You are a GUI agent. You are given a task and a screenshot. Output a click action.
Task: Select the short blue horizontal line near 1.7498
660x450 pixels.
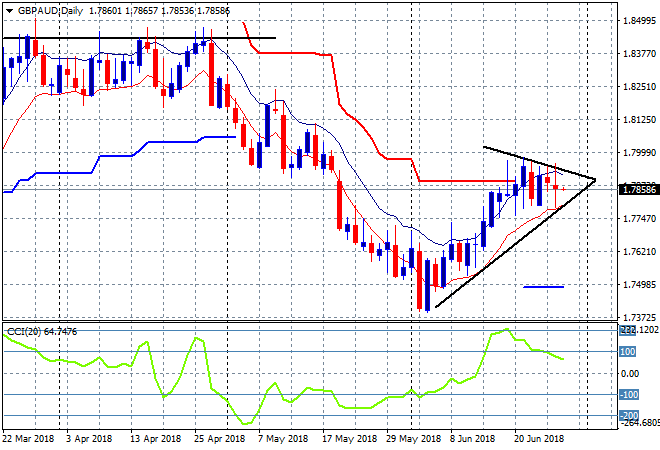coord(543,287)
